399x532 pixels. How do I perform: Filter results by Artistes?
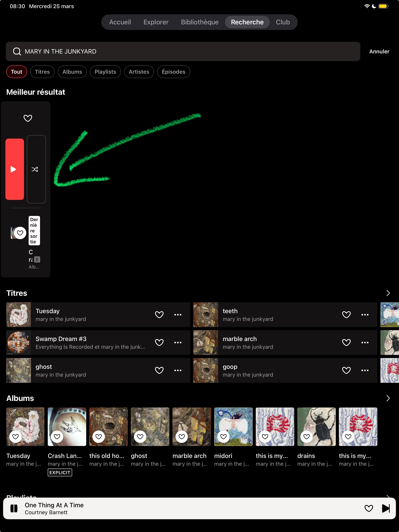(139, 72)
